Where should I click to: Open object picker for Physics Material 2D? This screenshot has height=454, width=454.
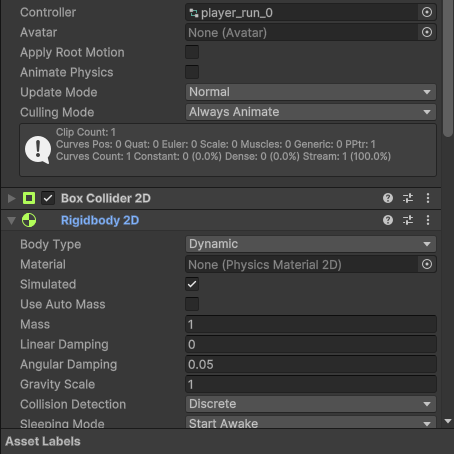427,264
